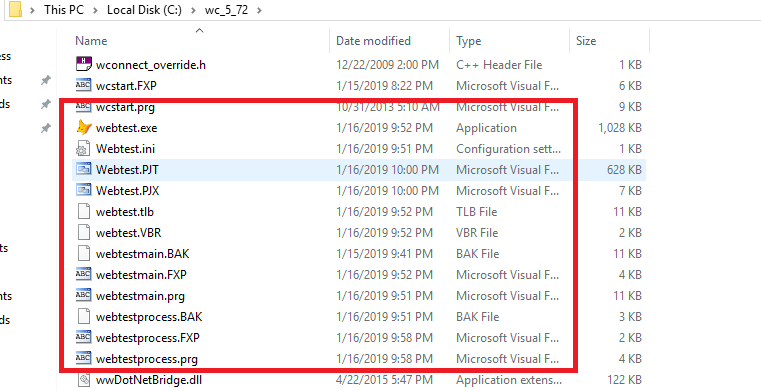Select the webtest.exe fox application icon
This screenshot has height=391, width=761.
click(83, 128)
